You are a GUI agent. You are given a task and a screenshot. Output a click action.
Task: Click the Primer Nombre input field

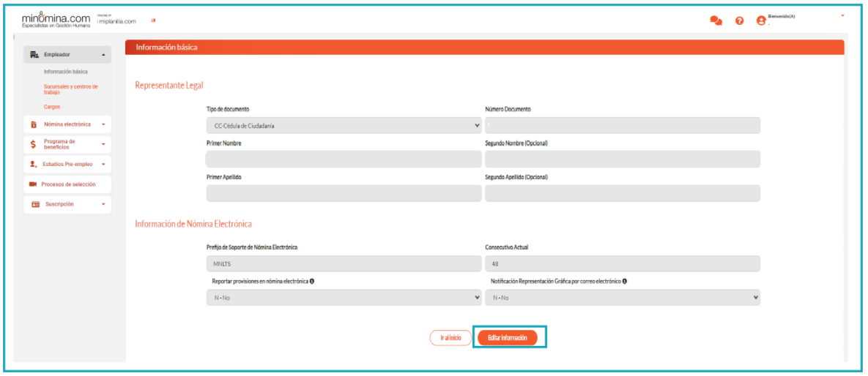(x=344, y=159)
